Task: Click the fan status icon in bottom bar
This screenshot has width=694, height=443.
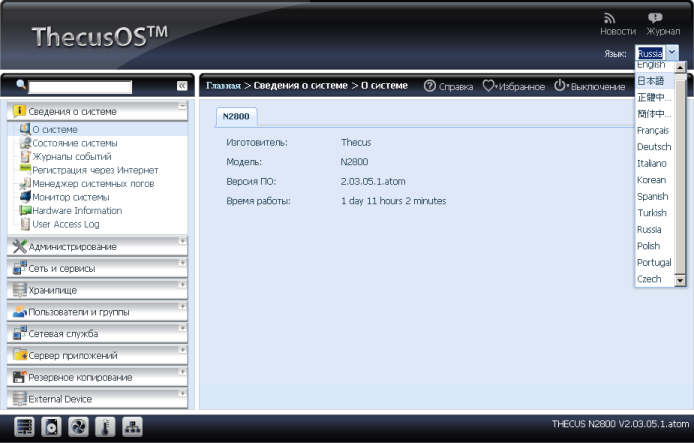Action: coord(78,427)
